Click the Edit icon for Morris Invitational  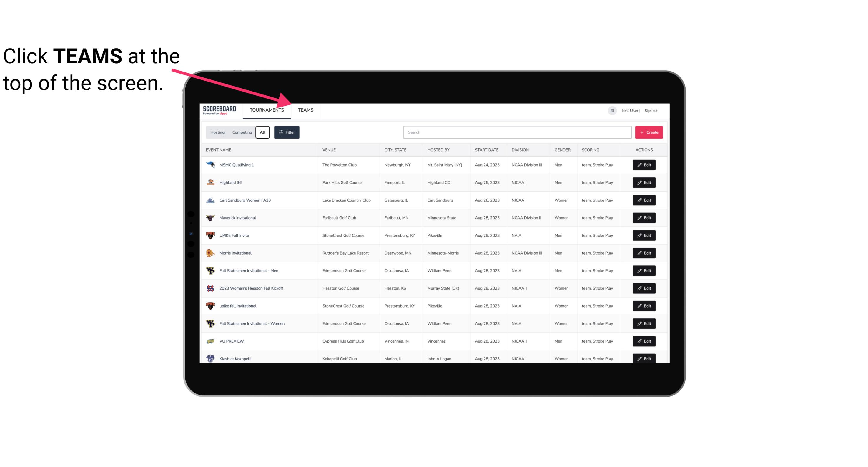click(644, 253)
